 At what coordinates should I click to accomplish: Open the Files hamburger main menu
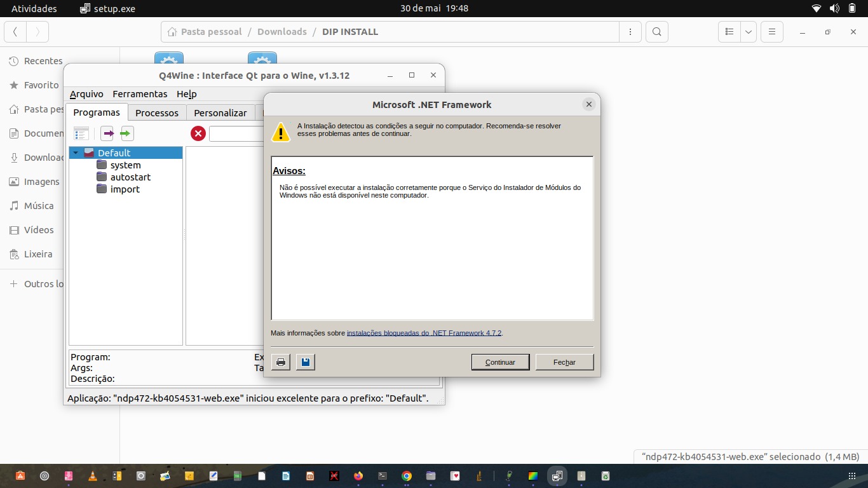tap(771, 32)
